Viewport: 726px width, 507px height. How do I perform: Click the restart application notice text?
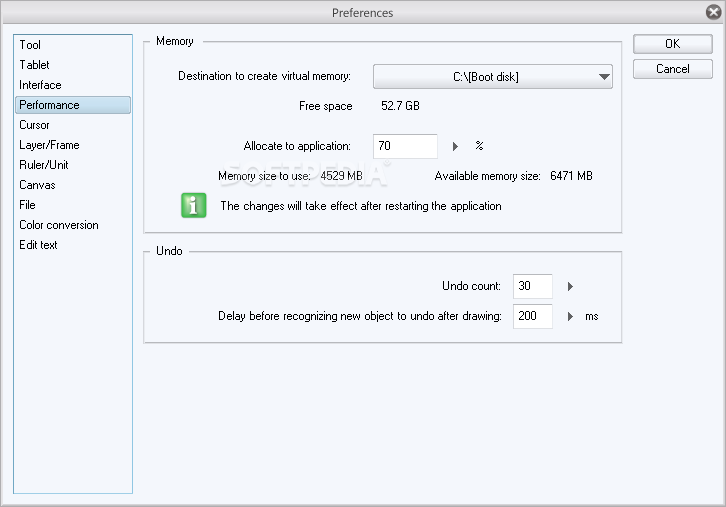(361, 206)
